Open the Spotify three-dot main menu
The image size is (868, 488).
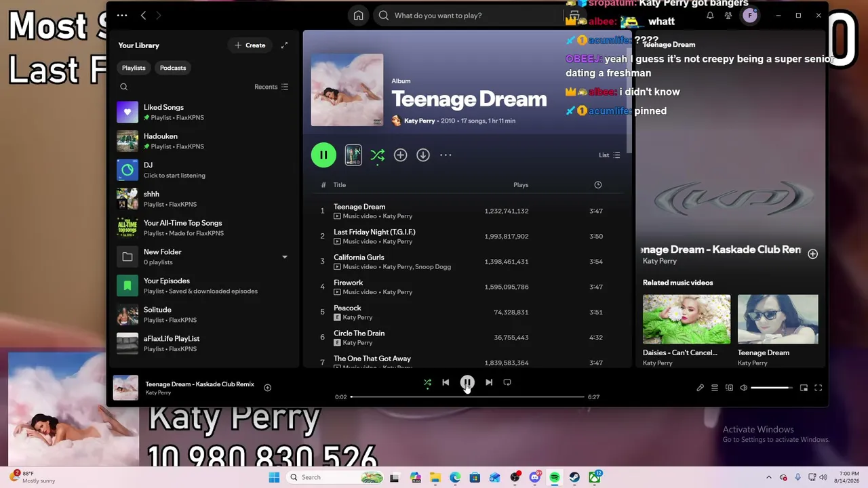[122, 15]
